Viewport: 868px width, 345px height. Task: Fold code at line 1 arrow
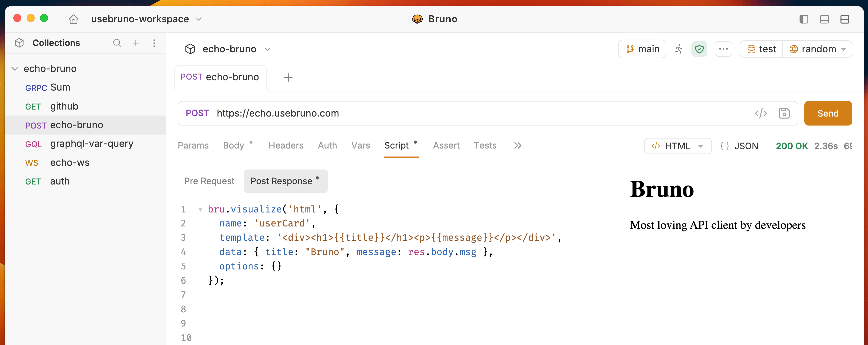[200, 210]
